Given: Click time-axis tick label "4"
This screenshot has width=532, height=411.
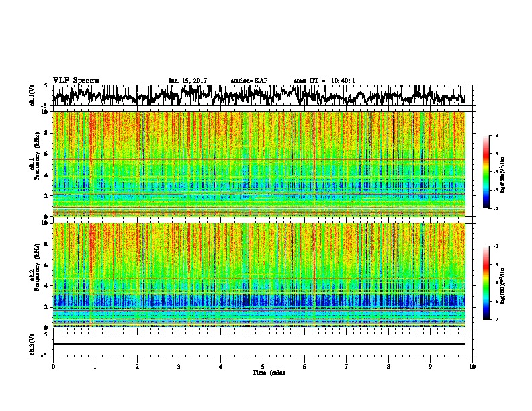Looking at the screenshot, I should pos(221,367).
